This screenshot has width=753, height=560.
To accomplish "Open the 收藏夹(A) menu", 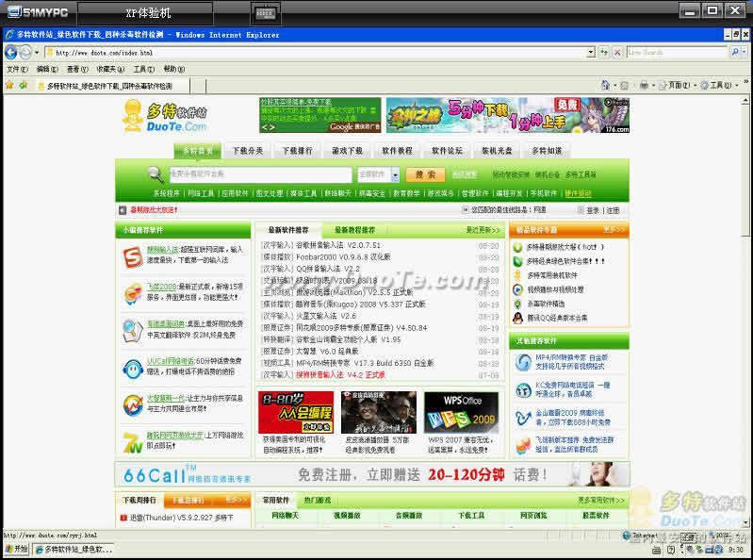I will point(110,69).
